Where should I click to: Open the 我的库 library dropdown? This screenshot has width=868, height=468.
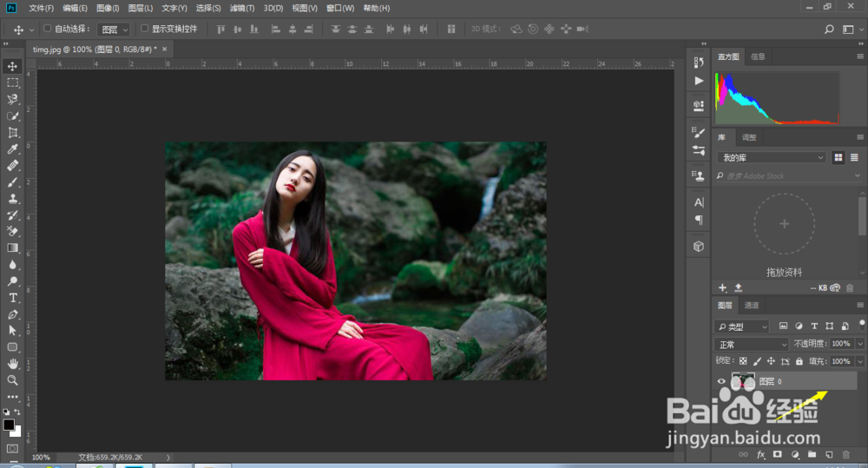[771, 158]
